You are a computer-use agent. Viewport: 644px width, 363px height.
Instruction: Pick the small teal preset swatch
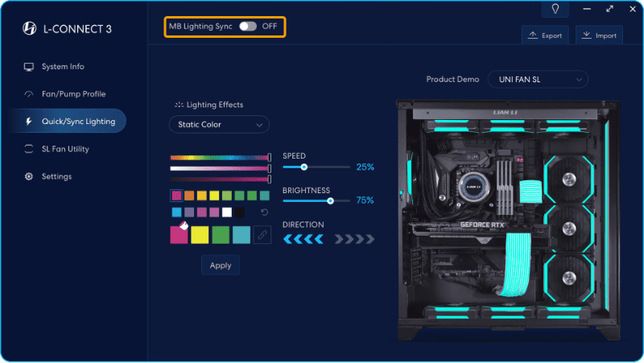265,196
